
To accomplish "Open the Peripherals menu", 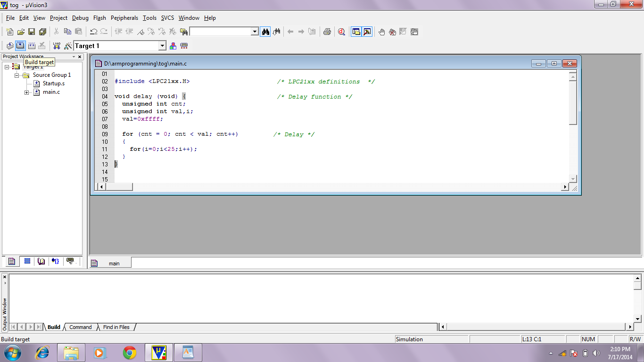I will (x=124, y=18).
